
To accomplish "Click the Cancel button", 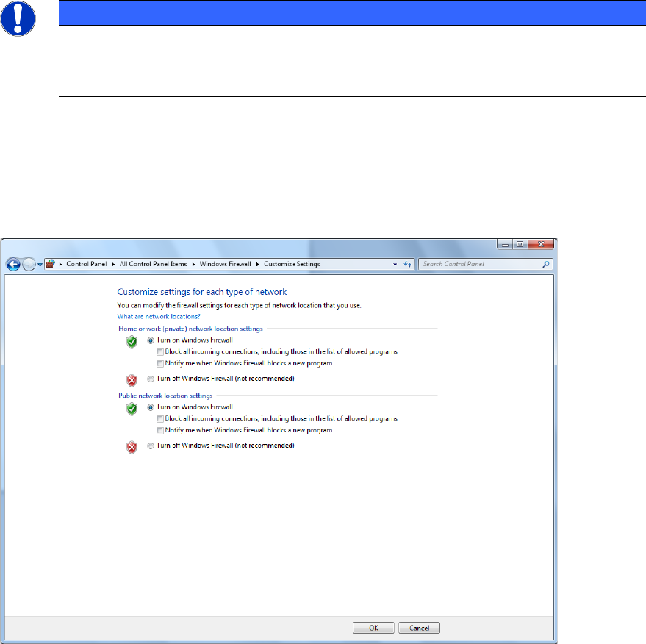I will pyautogui.click(x=420, y=628).
